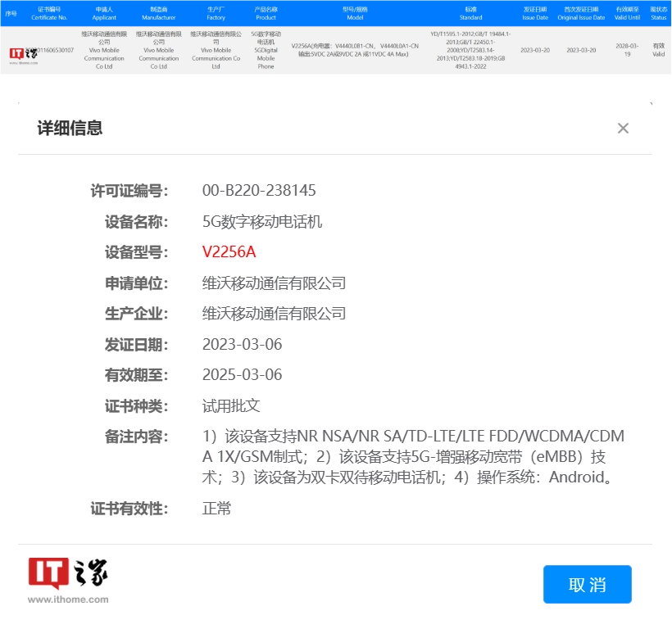Click the Factory column header
The image size is (672, 620).
(x=216, y=13)
